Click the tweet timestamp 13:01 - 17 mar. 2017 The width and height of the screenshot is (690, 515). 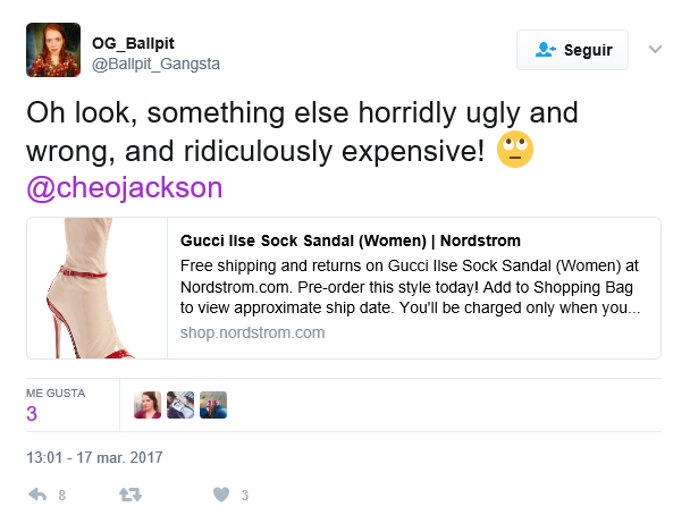94,457
